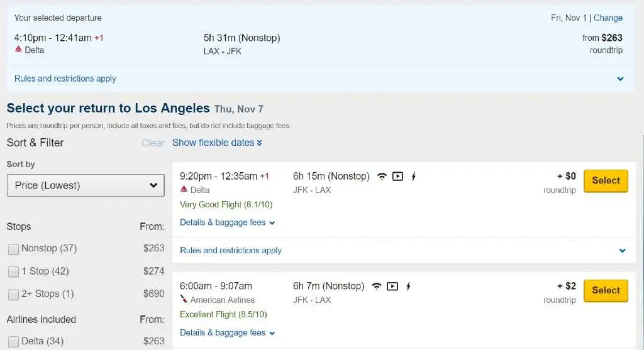Image resolution: width=644 pixels, height=350 pixels.
Task: Expand rules and restrictions chevron in the departure summary
Action: coord(620,79)
